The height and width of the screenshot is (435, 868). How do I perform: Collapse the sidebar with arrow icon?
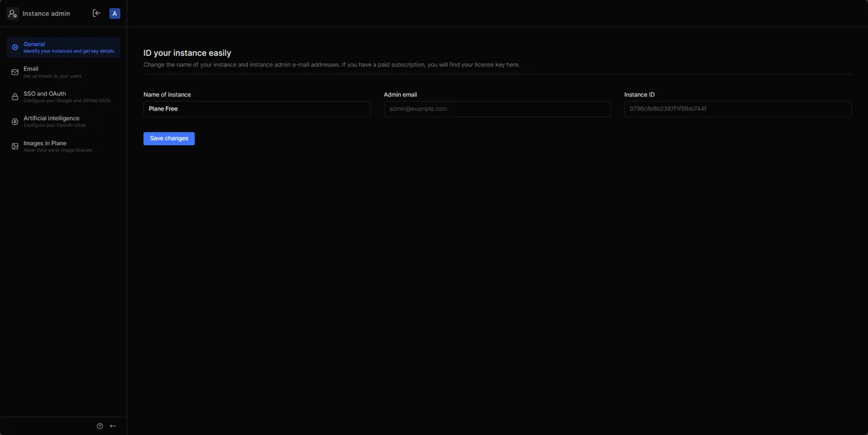point(113,426)
